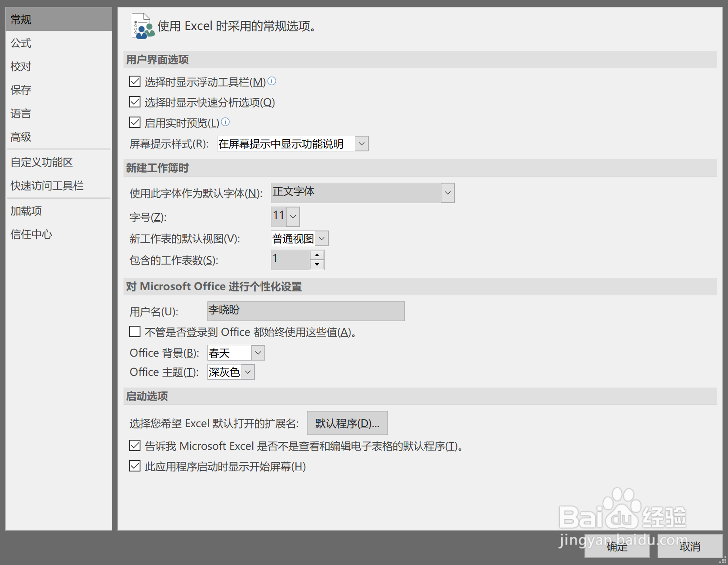
Task: Open the 信任中心 category
Action: tap(59, 234)
